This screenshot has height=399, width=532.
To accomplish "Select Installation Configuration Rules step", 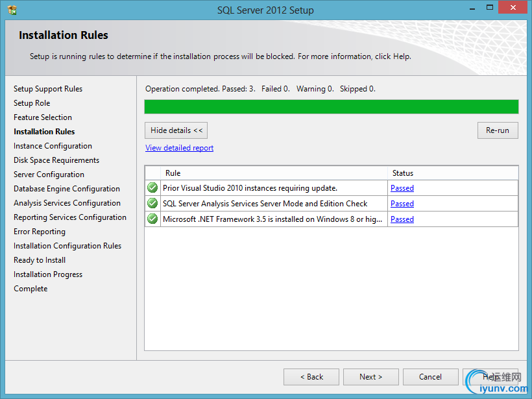I will tap(67, 246).
